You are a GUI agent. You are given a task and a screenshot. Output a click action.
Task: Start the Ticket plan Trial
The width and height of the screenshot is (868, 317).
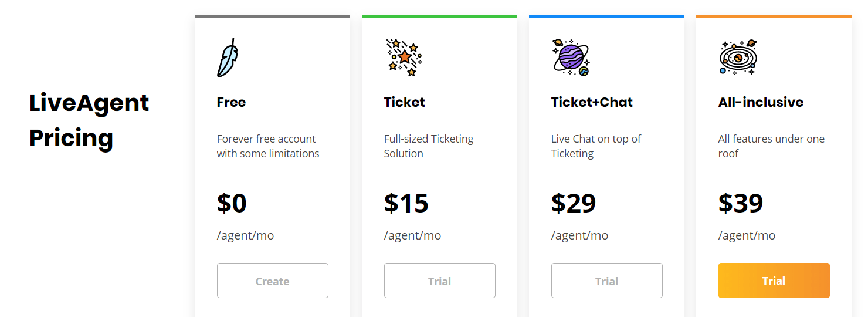tap(440, 281)
